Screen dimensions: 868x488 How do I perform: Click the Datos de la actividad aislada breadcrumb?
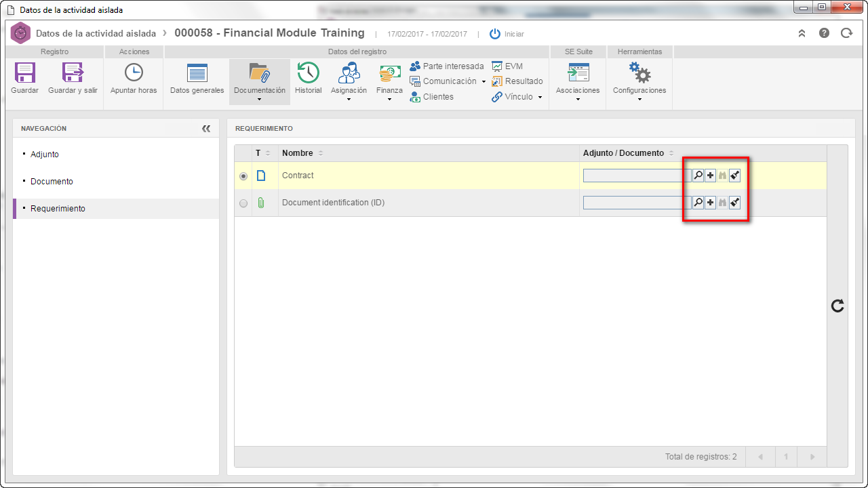click(x=96, y=33)
